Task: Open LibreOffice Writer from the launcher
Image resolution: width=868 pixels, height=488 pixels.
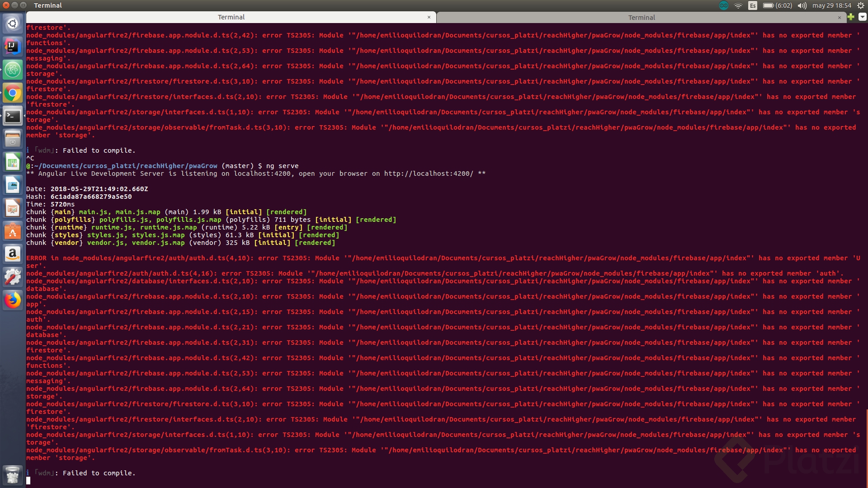Action: 13,185
